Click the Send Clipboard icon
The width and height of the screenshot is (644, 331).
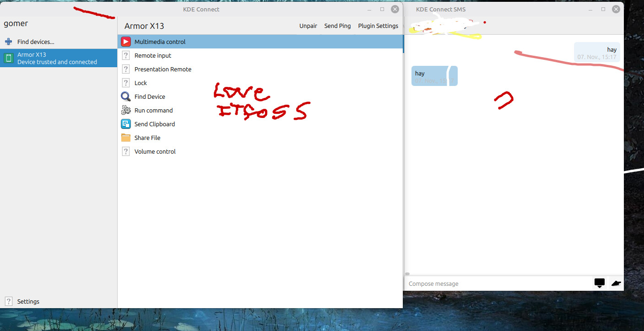125,124
